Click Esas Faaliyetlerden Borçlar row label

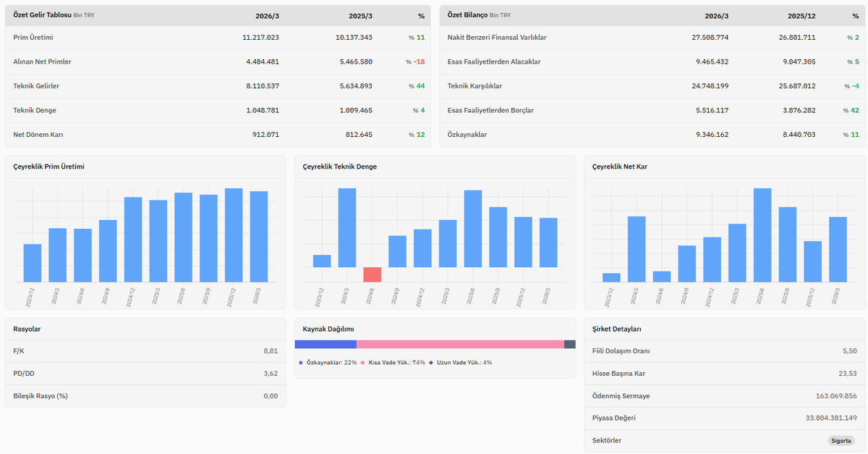pyautogui.click(x=490, y=111)
